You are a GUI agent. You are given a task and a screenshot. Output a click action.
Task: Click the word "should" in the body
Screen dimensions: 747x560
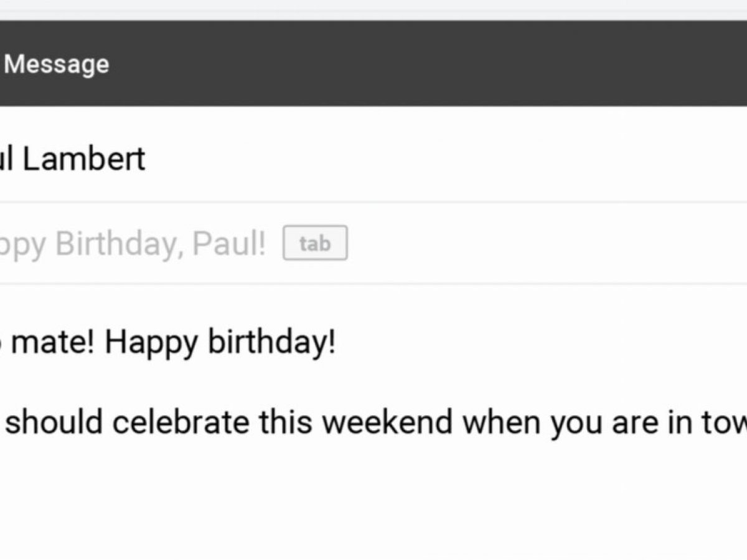click(x=54, y=422)
